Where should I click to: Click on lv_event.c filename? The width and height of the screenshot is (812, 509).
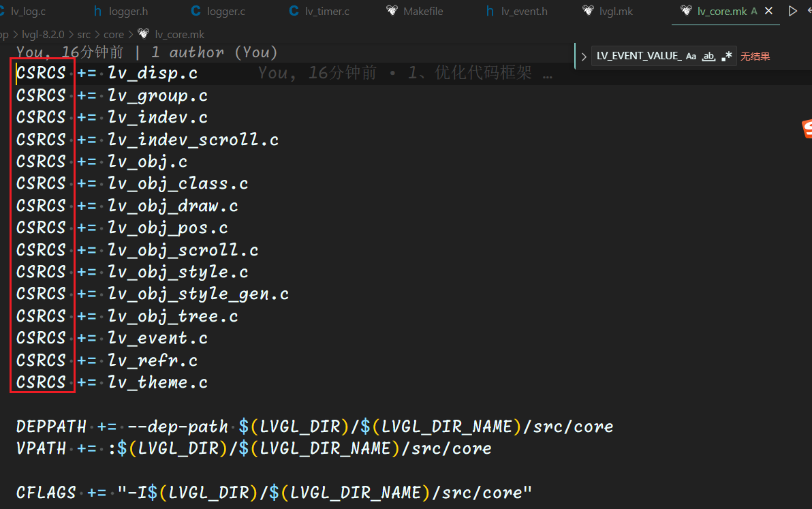pyautogui.click(x=158, y=339)
